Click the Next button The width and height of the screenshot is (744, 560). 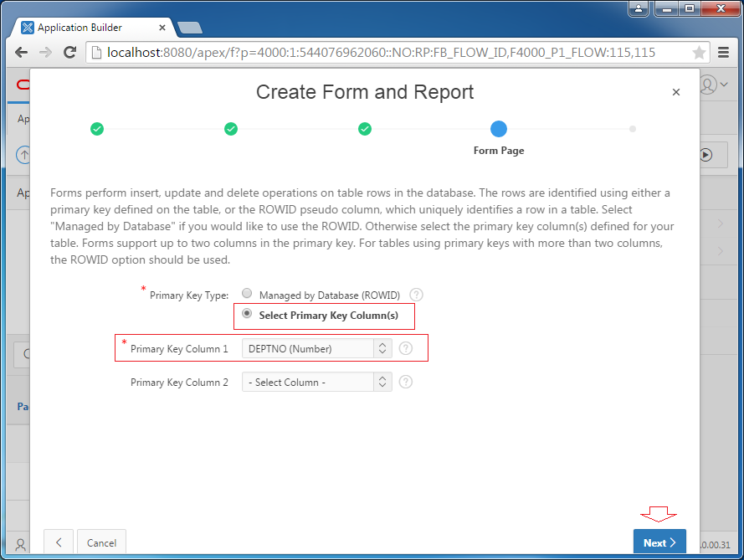pos(659,542)
